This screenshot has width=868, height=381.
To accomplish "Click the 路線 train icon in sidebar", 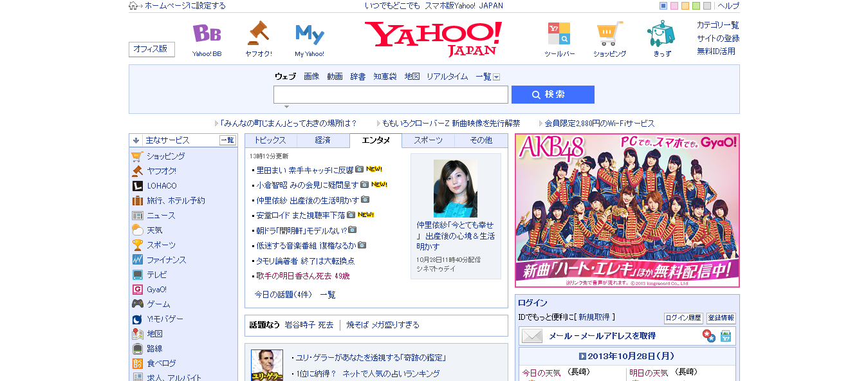I will coord(137,349).
